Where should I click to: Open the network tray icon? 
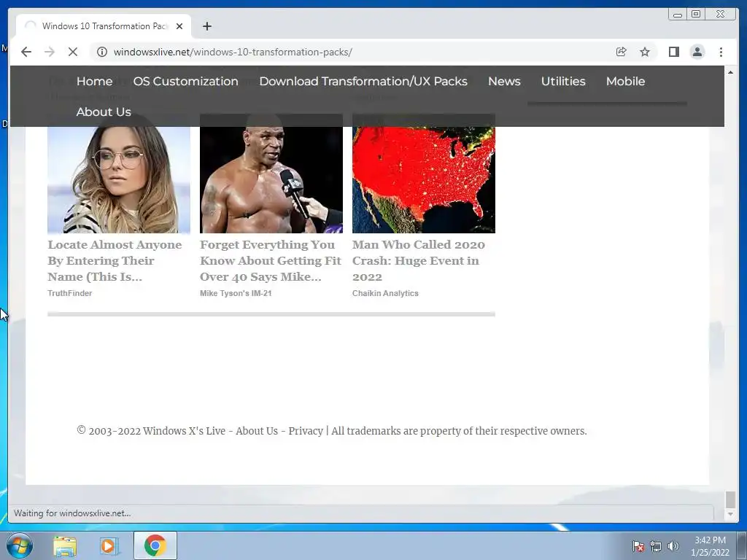pos(656,546)
